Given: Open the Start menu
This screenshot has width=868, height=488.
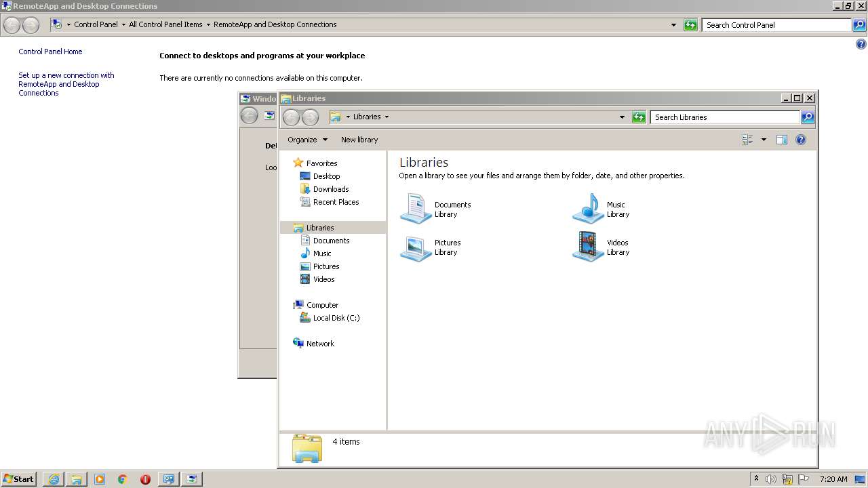Looking at the screenshot, I should [19, 479].
